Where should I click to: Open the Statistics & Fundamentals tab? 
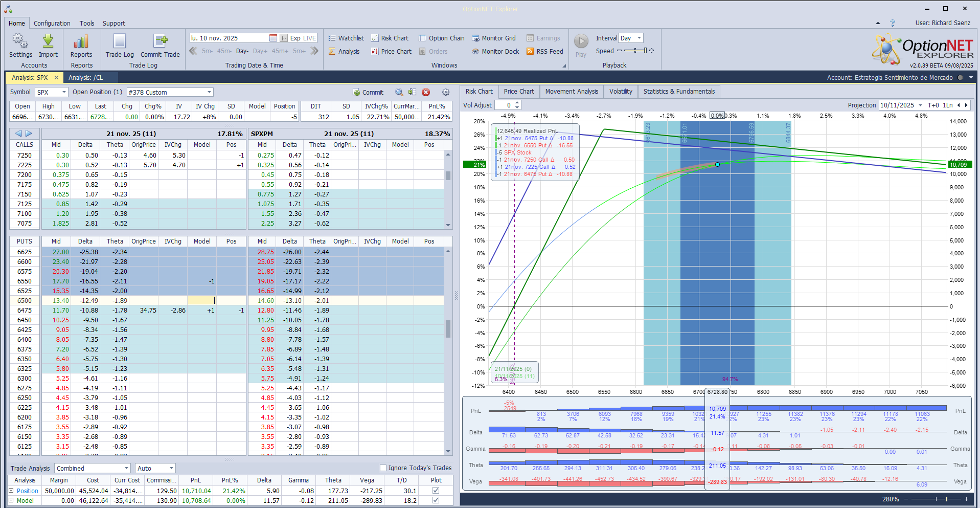click(679, 92)
